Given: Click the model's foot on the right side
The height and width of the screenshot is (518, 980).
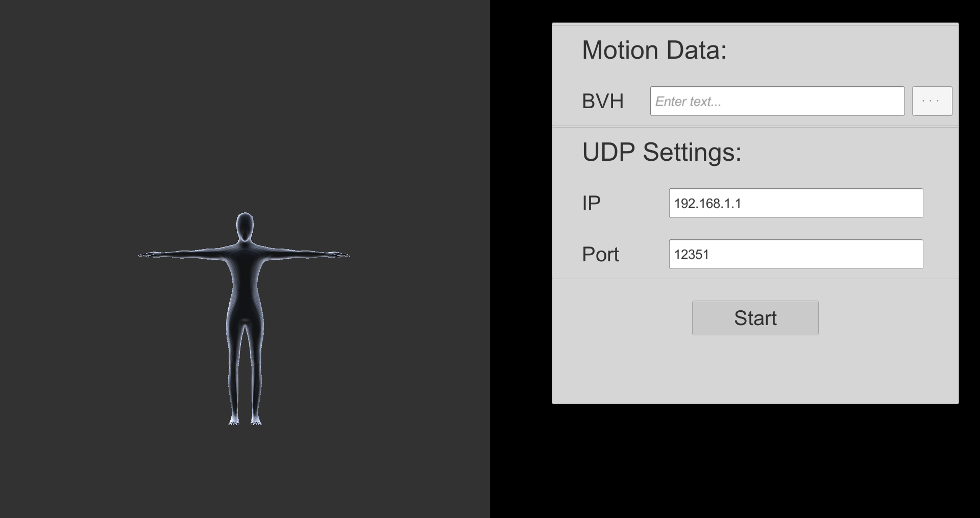Looking at the screenshot, I should (x=256, y=422).
